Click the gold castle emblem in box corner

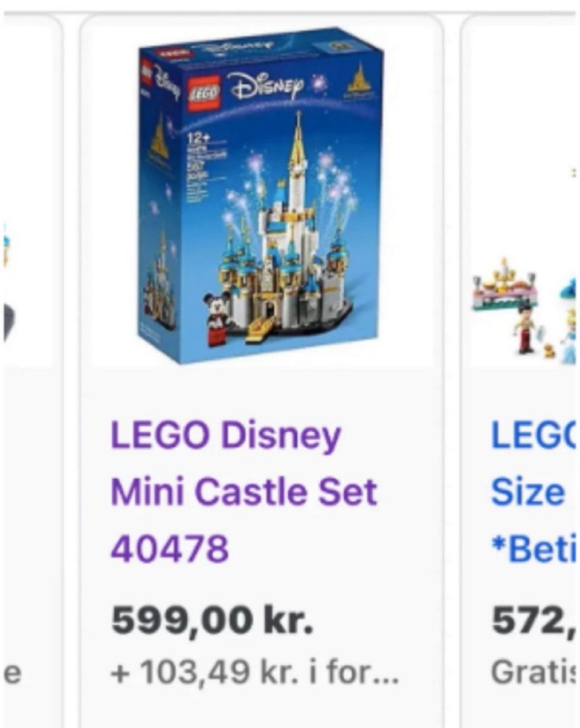[360, 81]
